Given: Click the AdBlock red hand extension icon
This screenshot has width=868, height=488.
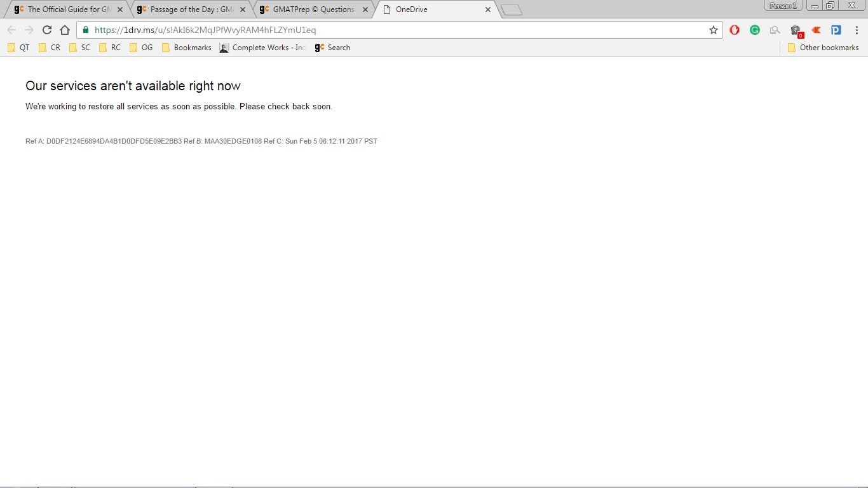Looking at the screenshot, I should (735, 30).
